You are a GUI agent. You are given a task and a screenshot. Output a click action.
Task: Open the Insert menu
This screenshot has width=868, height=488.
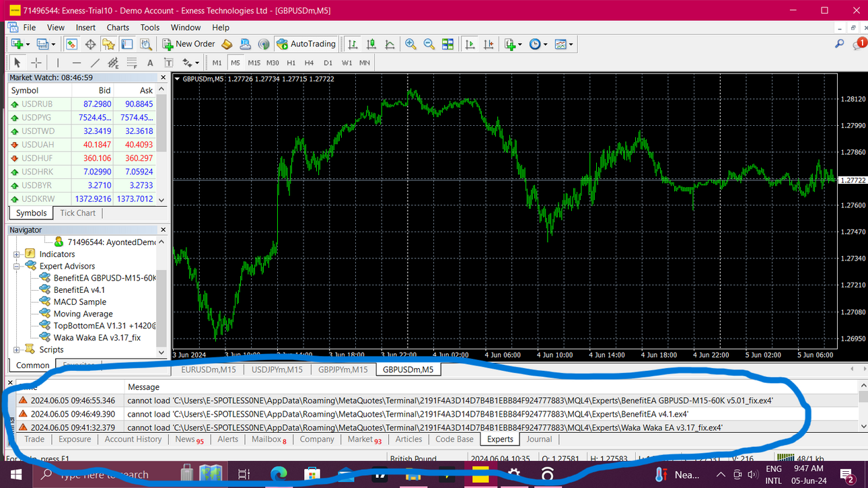[85, 28]
